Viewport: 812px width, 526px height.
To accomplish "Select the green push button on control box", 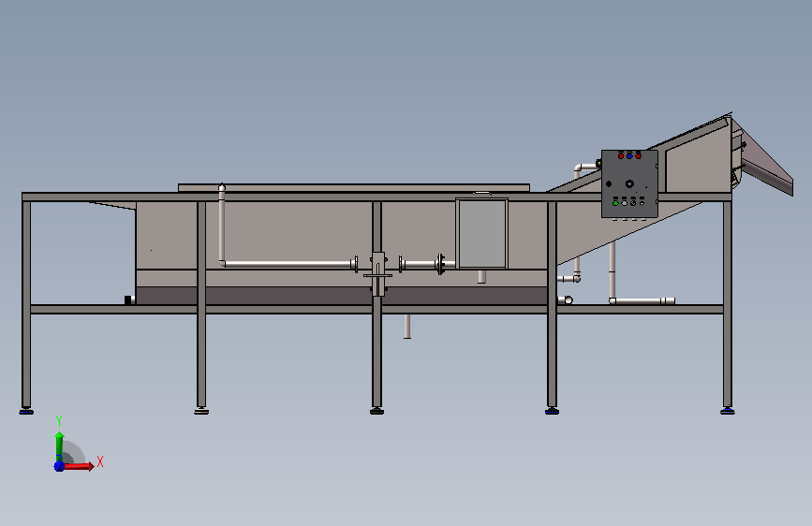I will click(x=615, y=203).
